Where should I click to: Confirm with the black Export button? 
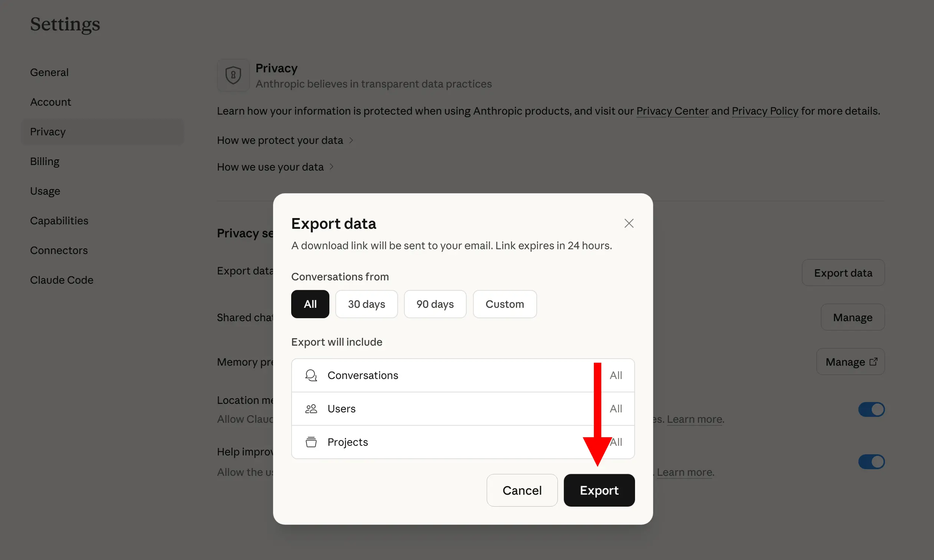pos(599,490)
